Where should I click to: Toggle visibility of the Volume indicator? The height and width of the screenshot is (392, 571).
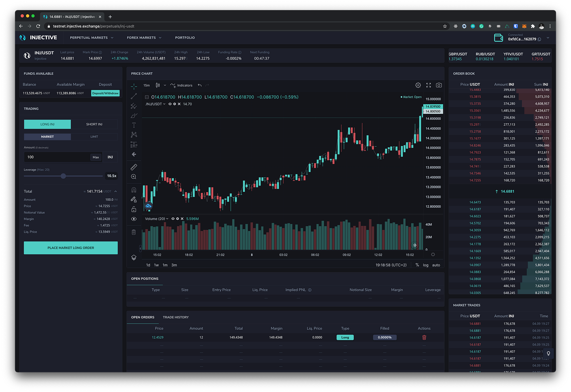coord(173,219)
